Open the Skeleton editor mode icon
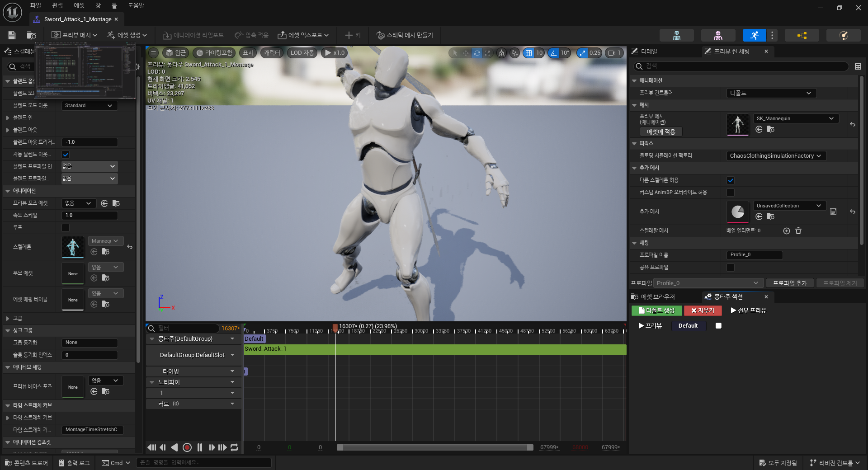 (x=677, y=35)
